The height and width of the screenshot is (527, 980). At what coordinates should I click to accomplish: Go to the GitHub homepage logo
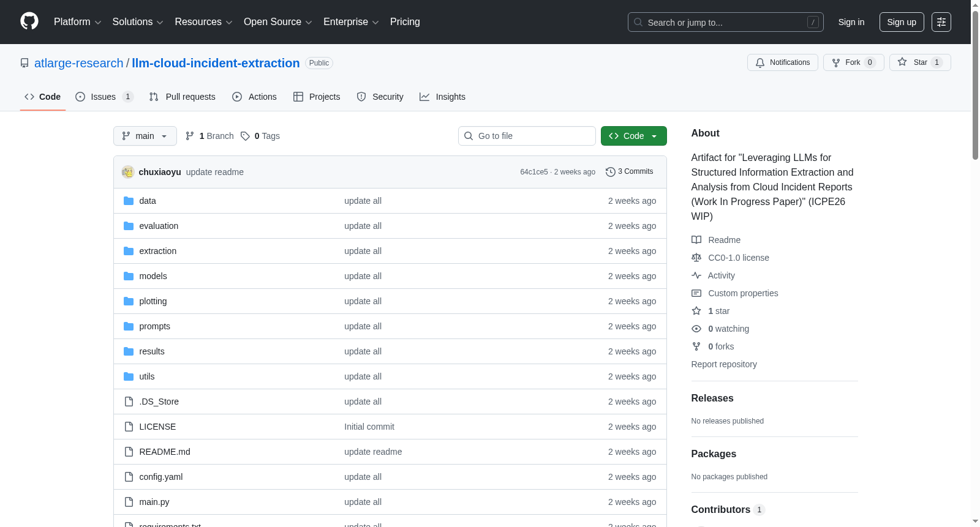29,21
